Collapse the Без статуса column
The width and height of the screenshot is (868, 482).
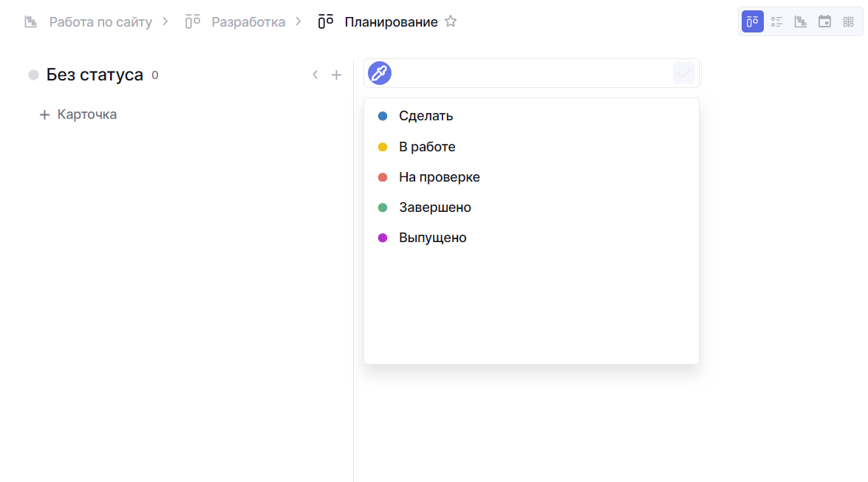pos(315,75)
